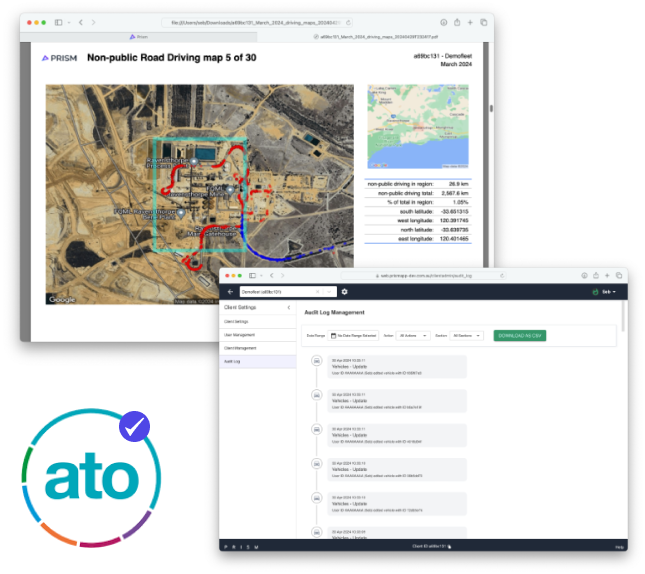Copy the Client ID in footer
This screenshot has height=574, width=645.
(x=449, y=547)
